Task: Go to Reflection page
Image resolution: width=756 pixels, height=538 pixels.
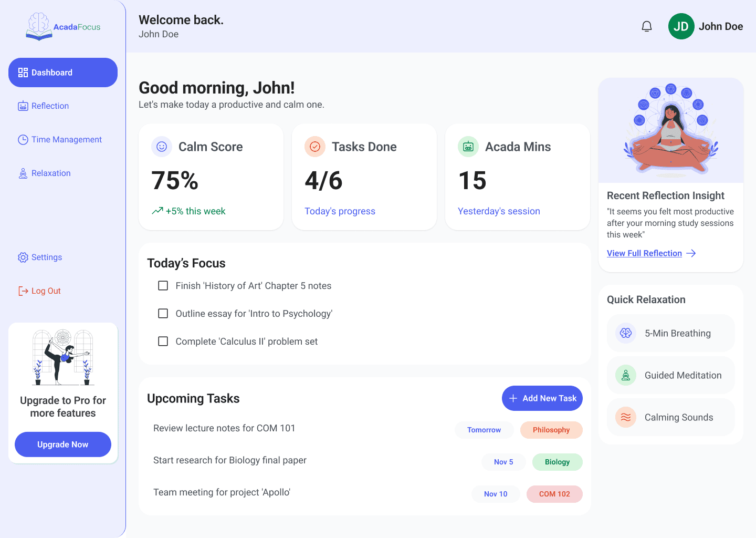Action: [63, 106]
